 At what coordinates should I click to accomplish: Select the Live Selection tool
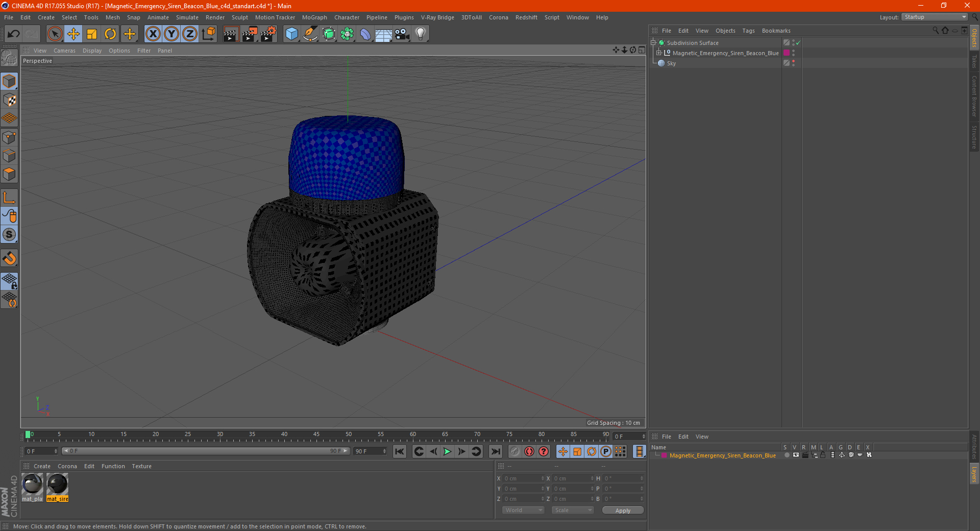55,34
